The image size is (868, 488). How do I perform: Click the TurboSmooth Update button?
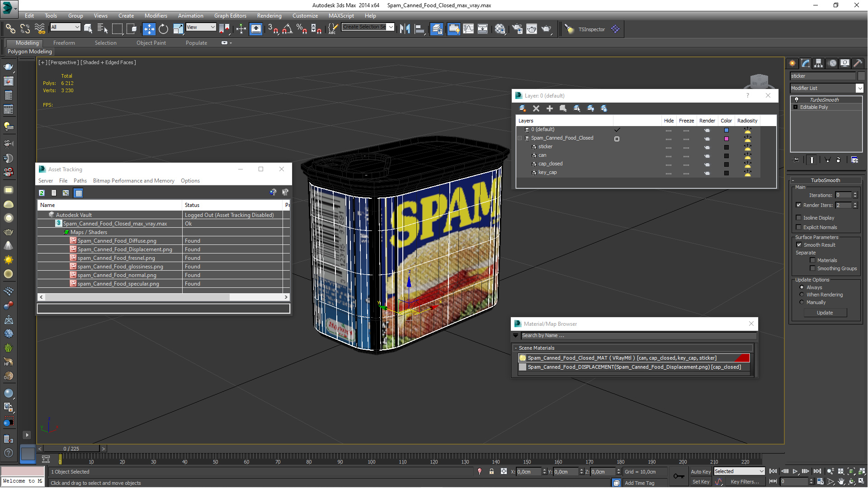coord(825,313)
